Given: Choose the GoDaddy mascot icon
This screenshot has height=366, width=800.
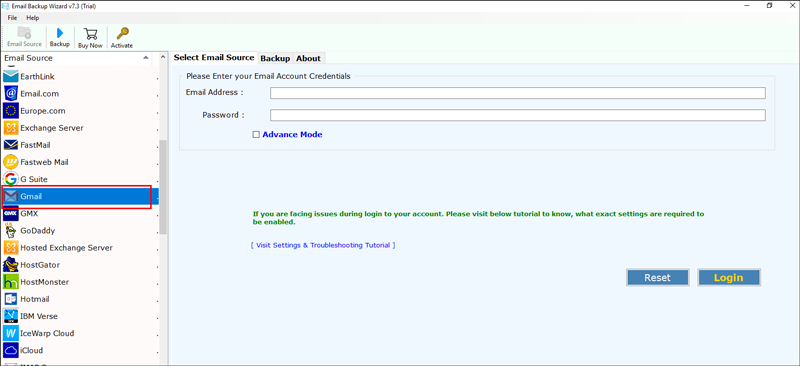Looking at the screenshot, I should pyautogui.click(x=11, y=231).
